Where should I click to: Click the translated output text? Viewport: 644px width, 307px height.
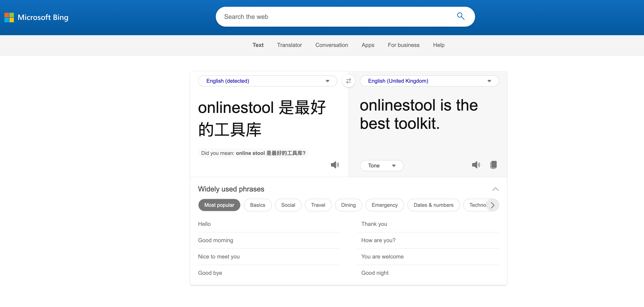(419, 114)
